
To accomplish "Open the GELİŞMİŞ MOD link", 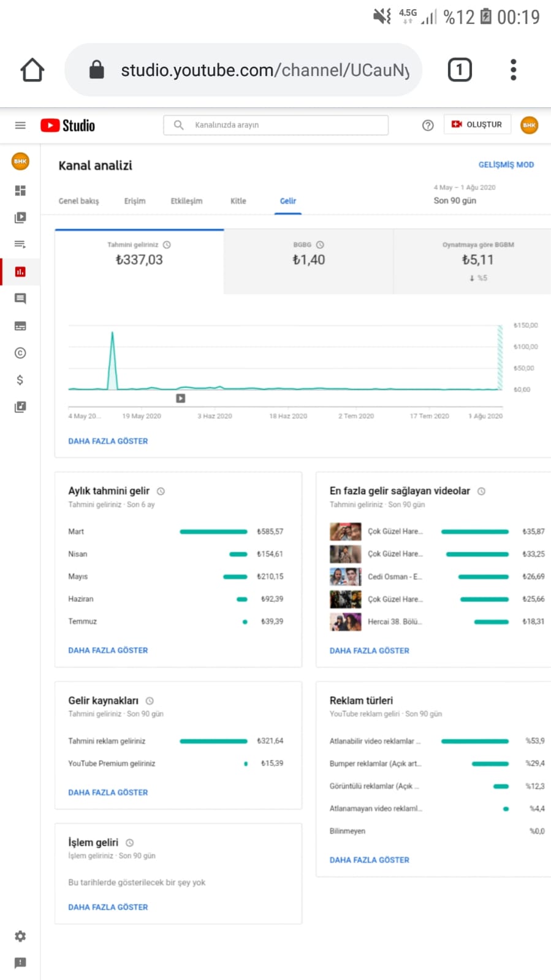I will click(x=506, y=165).
